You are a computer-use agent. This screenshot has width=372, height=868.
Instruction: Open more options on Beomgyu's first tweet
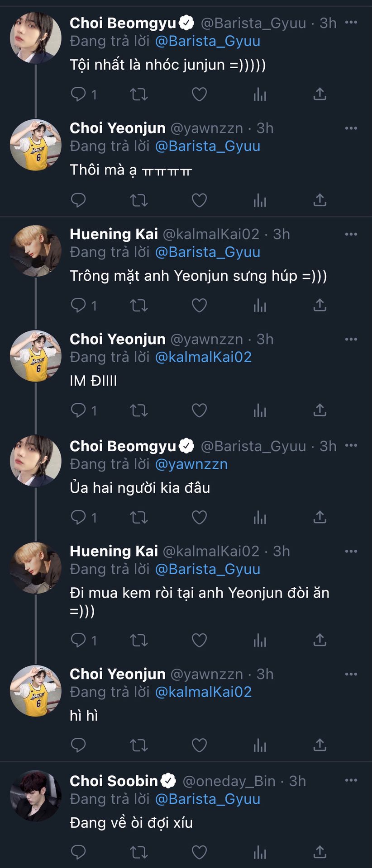pos(351,23)
